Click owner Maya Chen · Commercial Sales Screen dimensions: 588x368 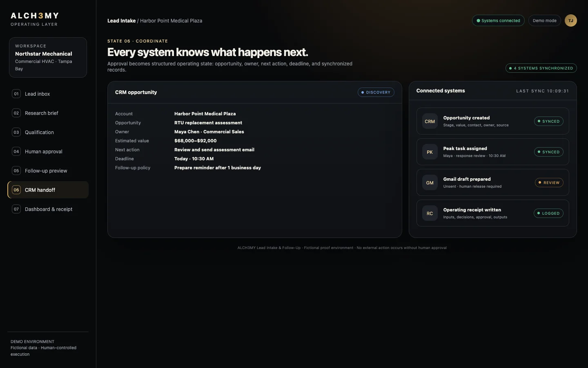[209, 132]
